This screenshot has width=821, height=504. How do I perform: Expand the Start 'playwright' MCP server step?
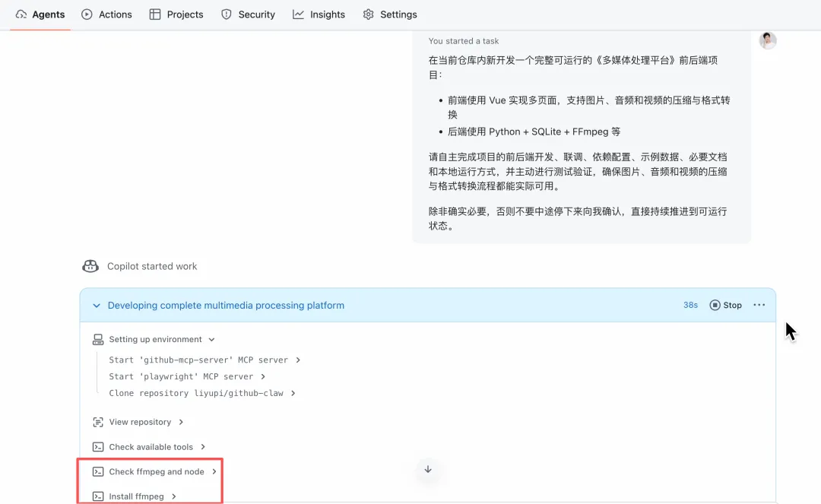[263, 377]
